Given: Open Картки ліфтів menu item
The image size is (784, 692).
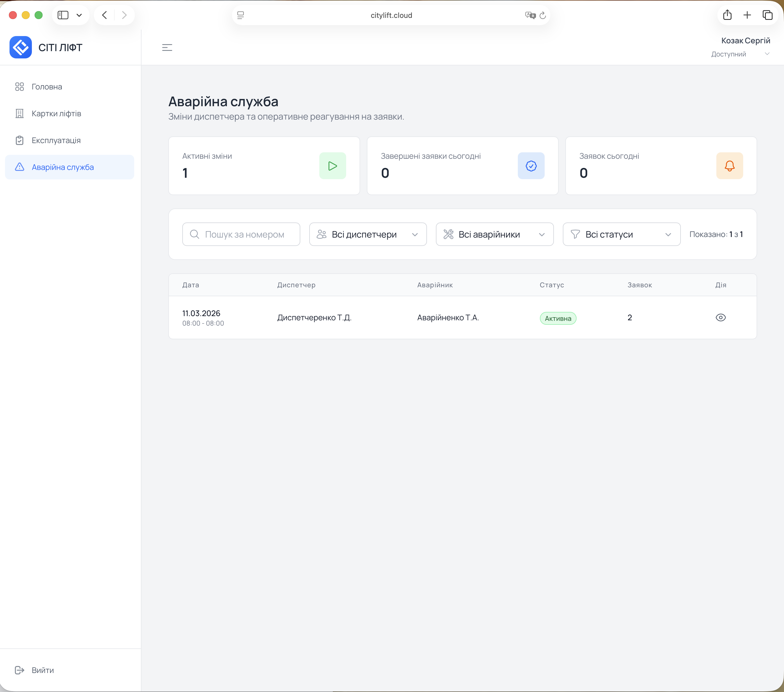Looking at the screenshot, I should pos(56,113).
